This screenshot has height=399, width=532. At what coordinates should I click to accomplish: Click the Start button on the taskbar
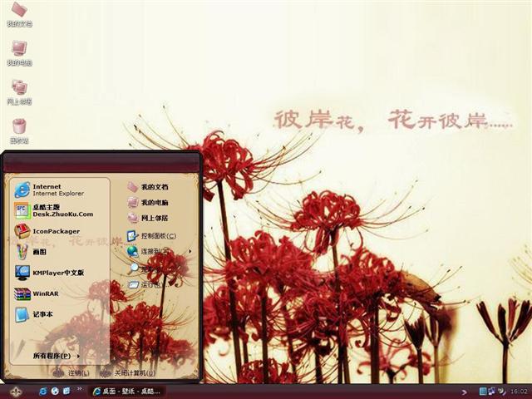point(16,392)
